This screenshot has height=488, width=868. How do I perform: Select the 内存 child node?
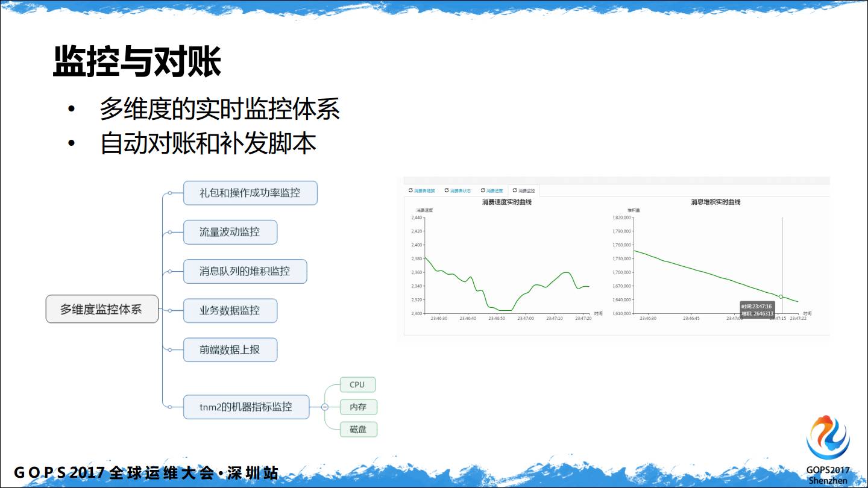click(358, 407)
